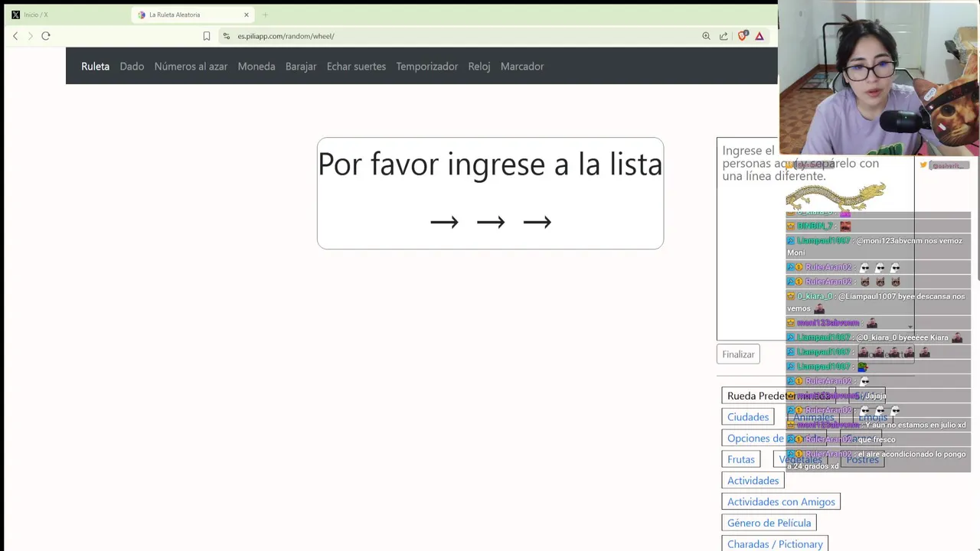Screen dimensions: 980x551
Task: Open Números al azar page
Action: coord(191,67)
